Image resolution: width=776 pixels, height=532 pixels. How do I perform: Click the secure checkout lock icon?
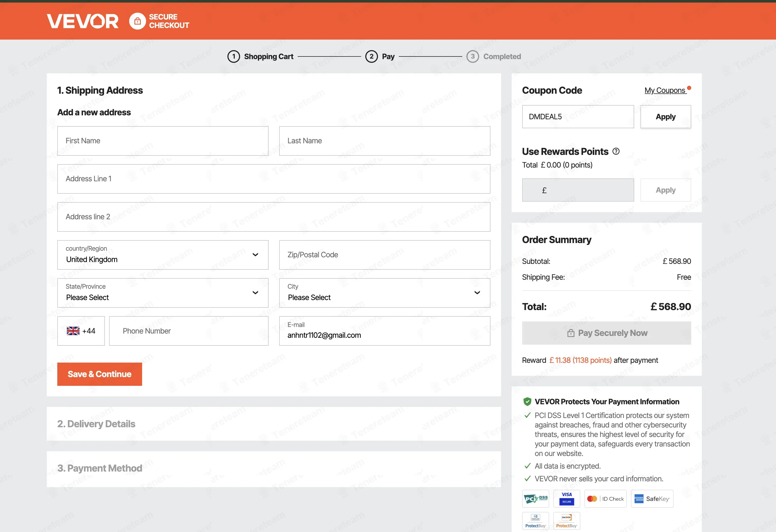tap(137, 21)
